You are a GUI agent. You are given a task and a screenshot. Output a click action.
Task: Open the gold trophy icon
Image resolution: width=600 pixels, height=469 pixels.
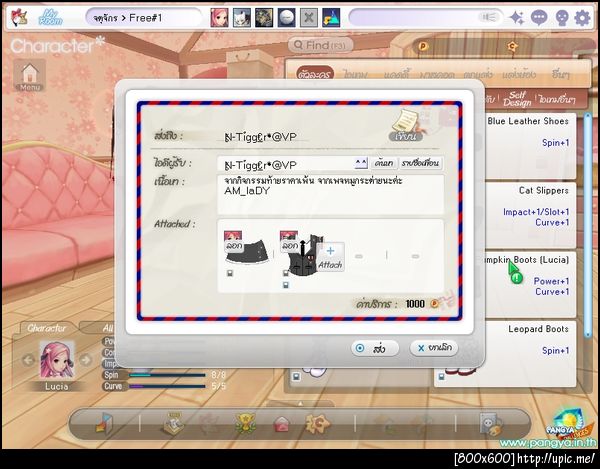[x=245, y=423]
